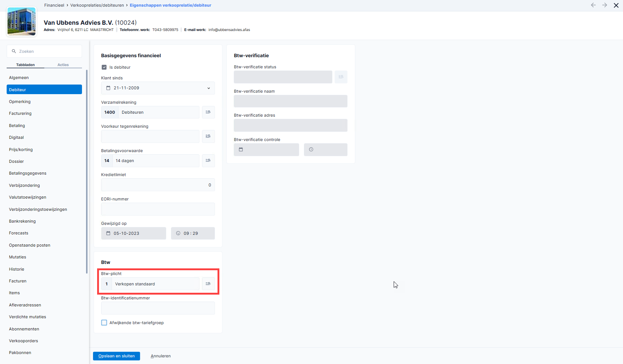
Task: Open lookup for Voorkeur tegenrekening field
Action: (208, 137)
